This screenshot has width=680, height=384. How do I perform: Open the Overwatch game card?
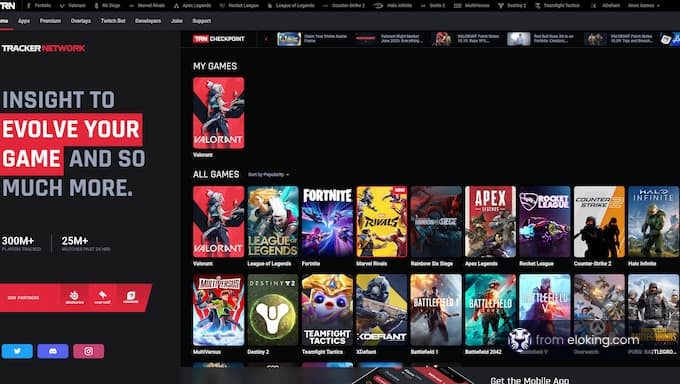coord(599,310)
